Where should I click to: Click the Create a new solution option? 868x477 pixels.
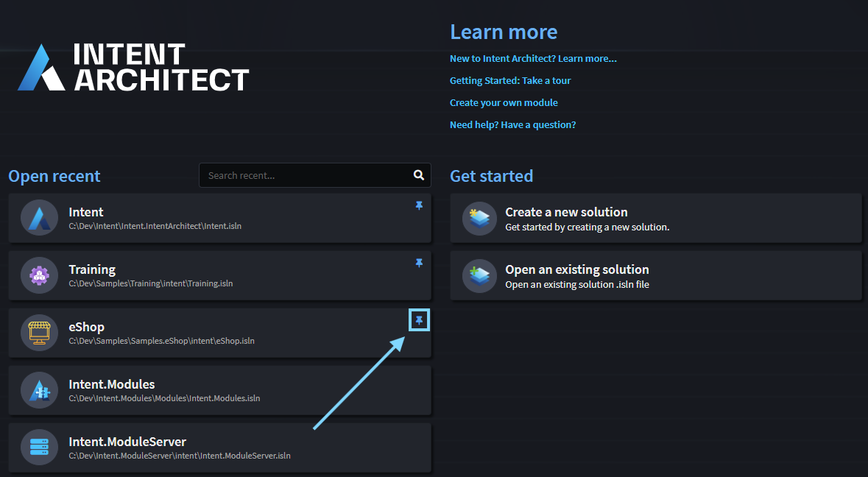pyautogui.click(x=655, y=218)
